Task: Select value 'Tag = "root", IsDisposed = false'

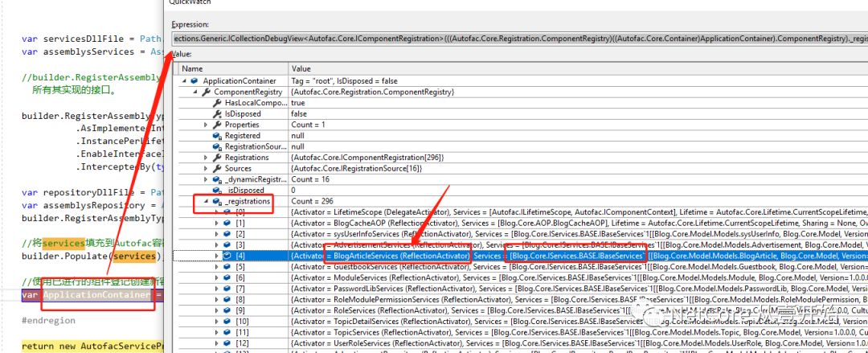Action: (x=344, y=81)
